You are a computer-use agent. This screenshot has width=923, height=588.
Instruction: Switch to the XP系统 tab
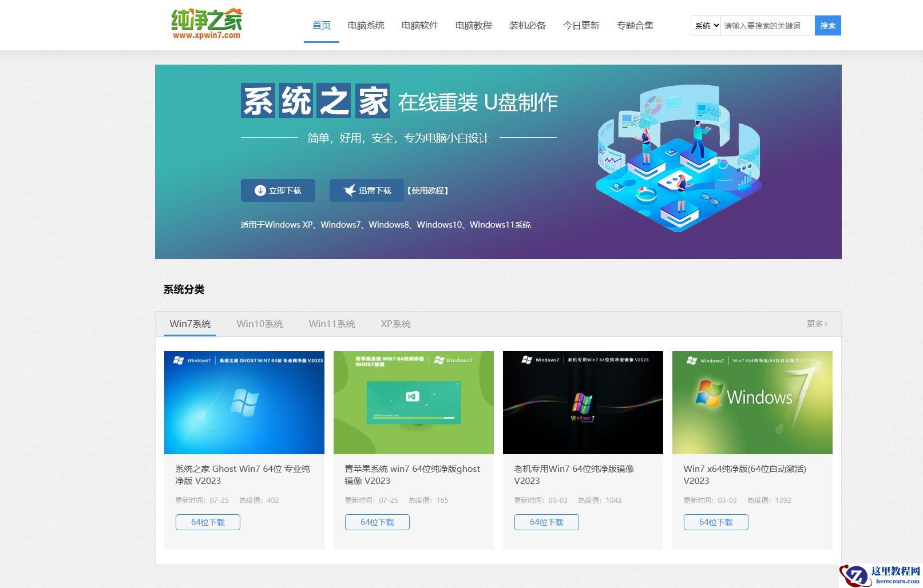pos(395,324)
